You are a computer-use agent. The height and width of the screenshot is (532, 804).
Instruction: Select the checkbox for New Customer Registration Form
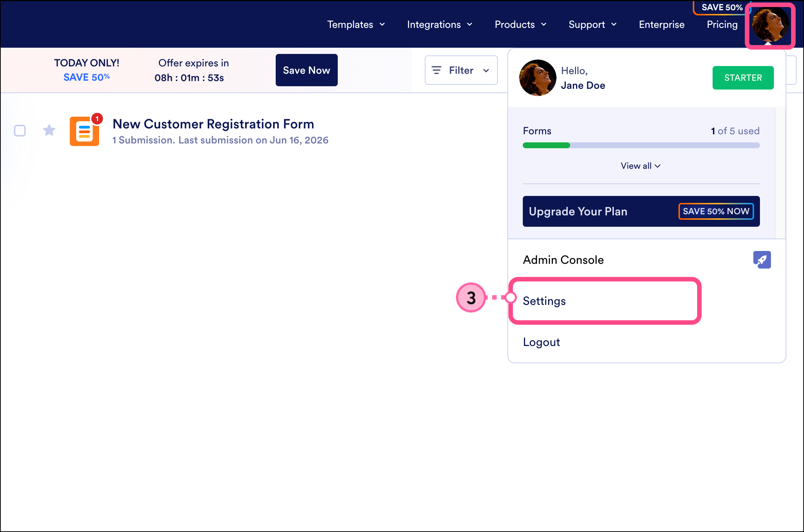pos(20,131)
